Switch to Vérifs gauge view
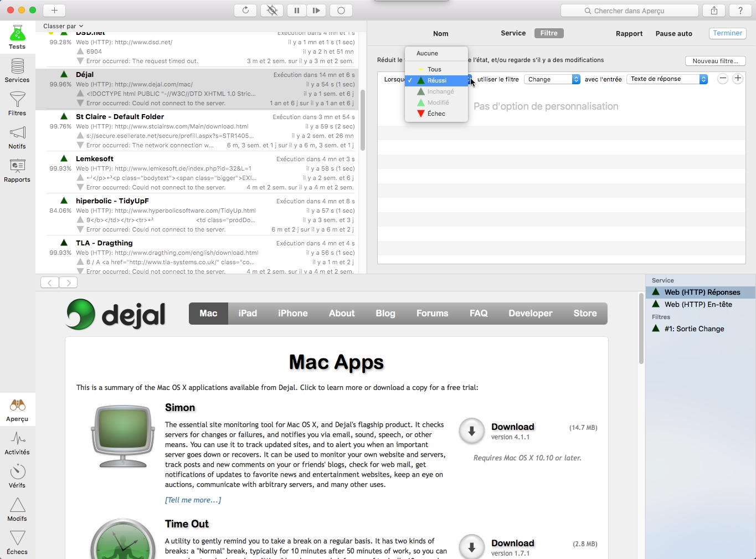This screenshot has height=559, width=756. click(x=17, y=476)
